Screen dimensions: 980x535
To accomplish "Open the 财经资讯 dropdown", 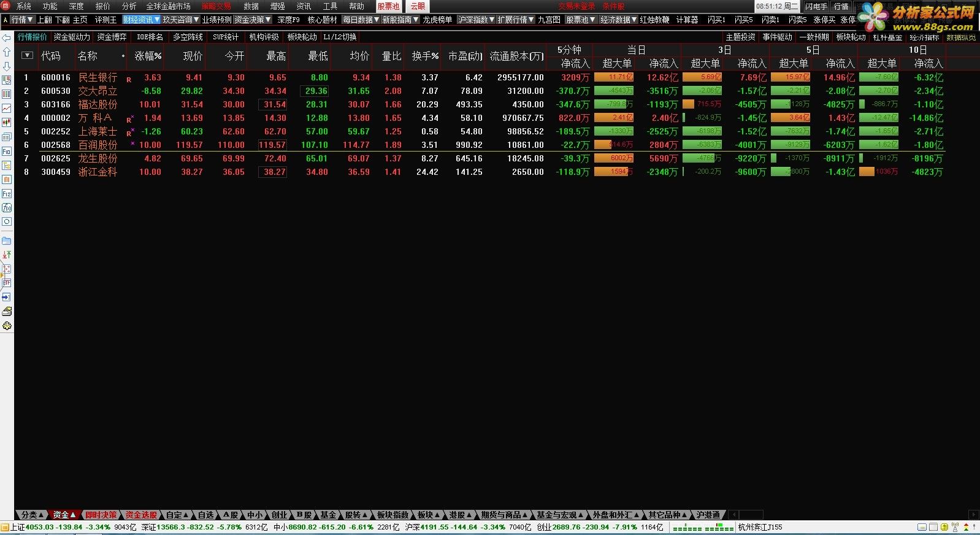I will (x=141, y=20).
